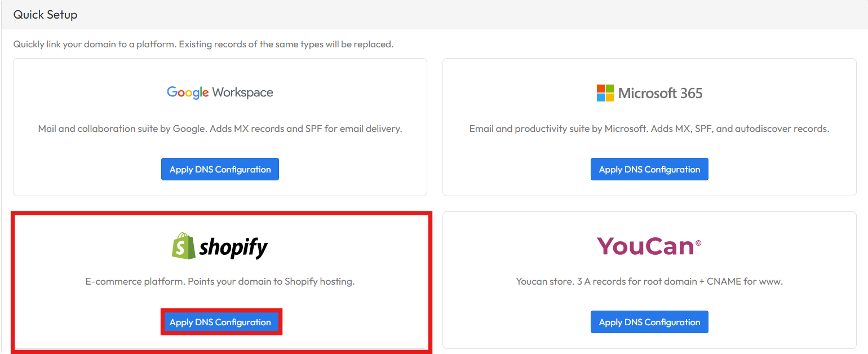
Task: Apply DNS Configuration for Shopify
Action: 220,322
